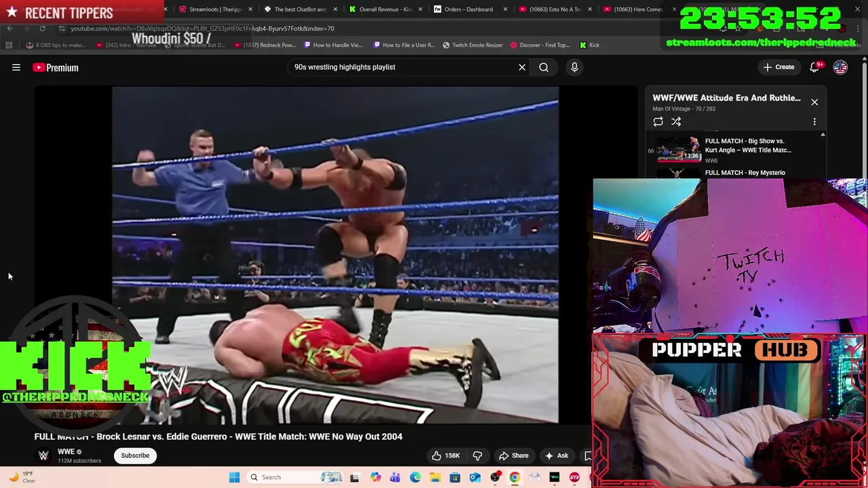
Task: Open the weather widget showing 19°F
Action: point(21,477)
